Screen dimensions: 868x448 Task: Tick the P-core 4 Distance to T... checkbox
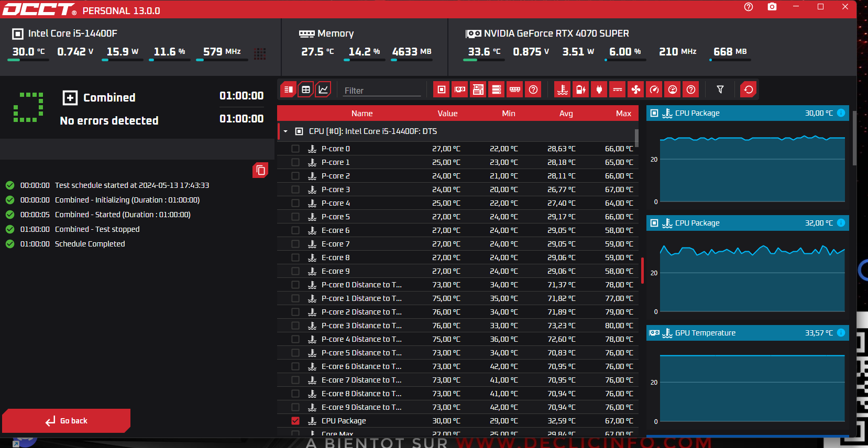[x=295, y=339]
